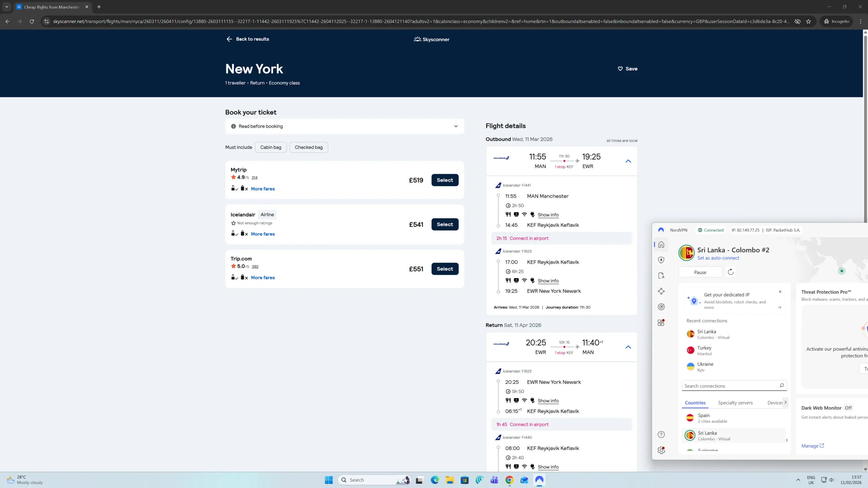Viewport: 868px width, 488px height.
Task: Toggle the Checked bag filter chip
Action: click(309, 147)
